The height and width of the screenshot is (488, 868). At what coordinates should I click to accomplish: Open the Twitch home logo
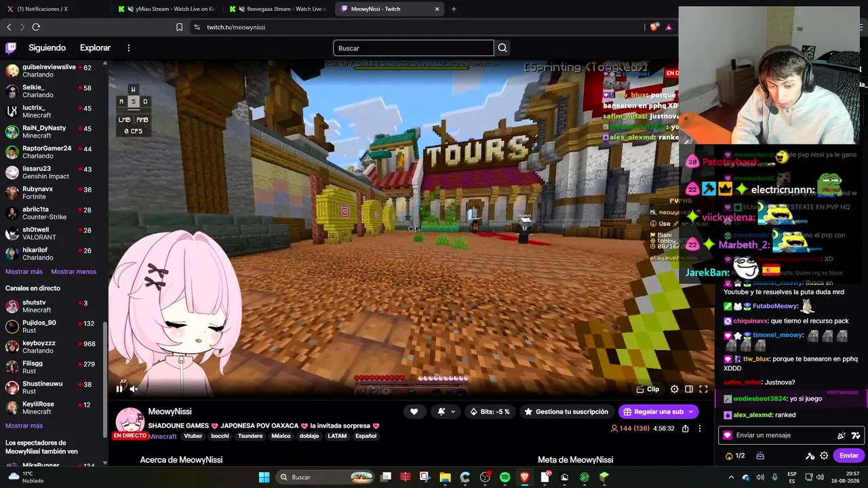coord(11,48)
